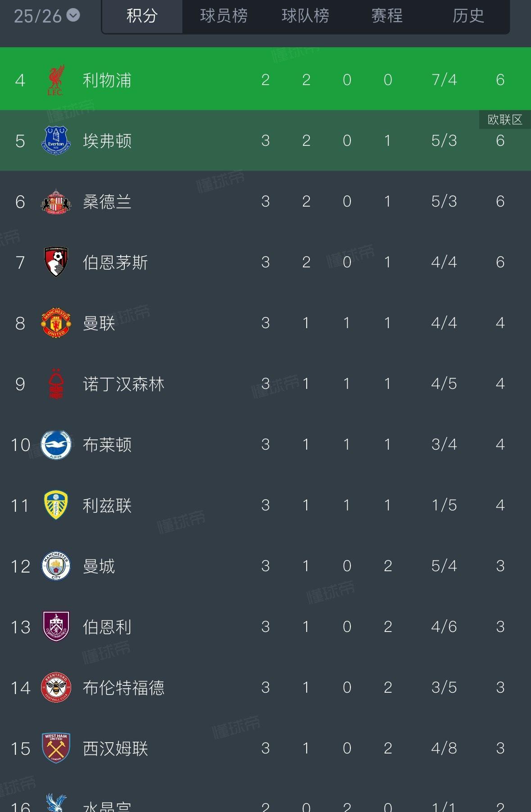
Task: Click the Leeds United crest
Action: tap(56, 505)
